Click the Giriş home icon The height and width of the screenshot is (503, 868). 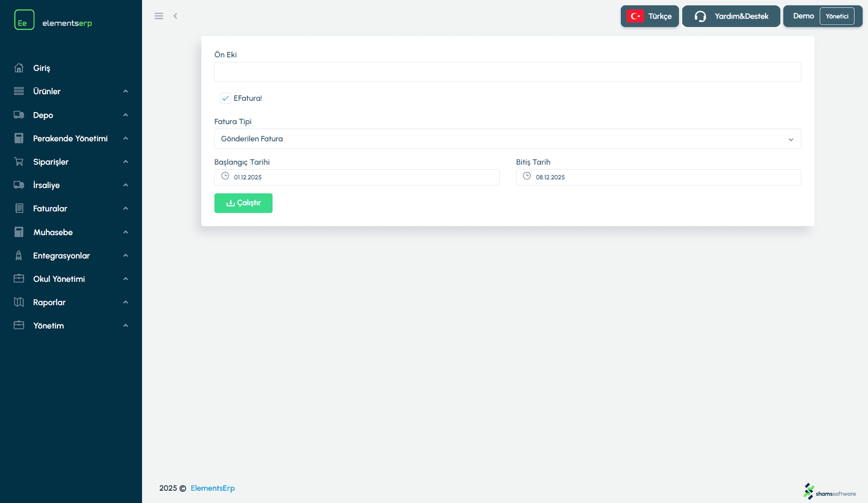tap(19, 68)
